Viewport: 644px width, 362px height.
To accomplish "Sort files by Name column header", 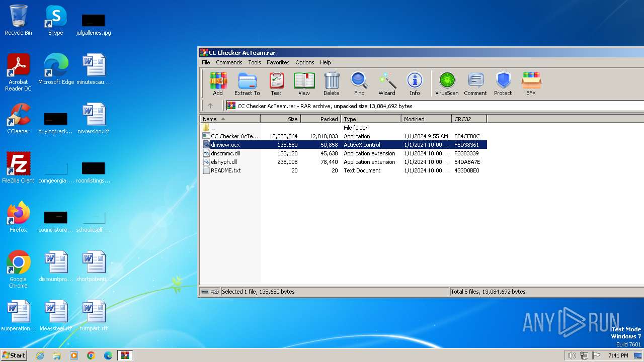I will [230, 119].
